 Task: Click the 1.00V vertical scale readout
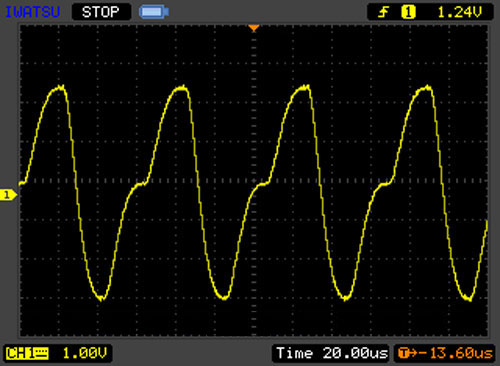click(x=85, y=353)
